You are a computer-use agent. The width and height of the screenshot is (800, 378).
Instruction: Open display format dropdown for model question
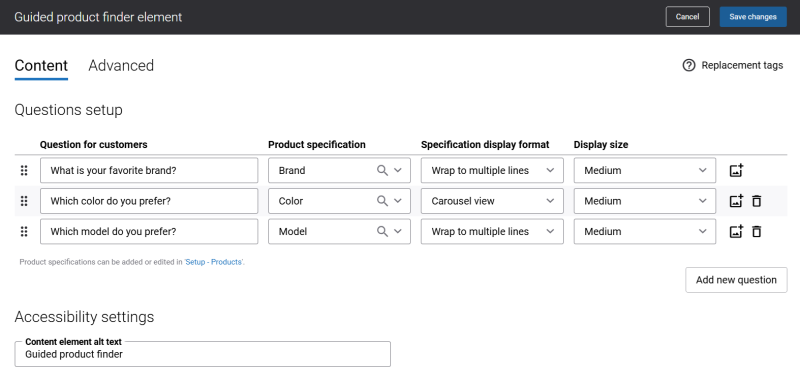point(492,232)
